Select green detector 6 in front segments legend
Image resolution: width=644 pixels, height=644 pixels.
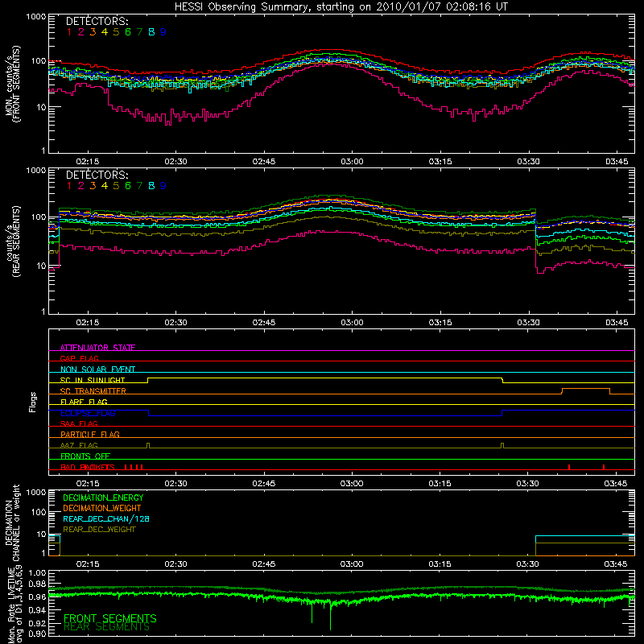(x=128, y=32)
